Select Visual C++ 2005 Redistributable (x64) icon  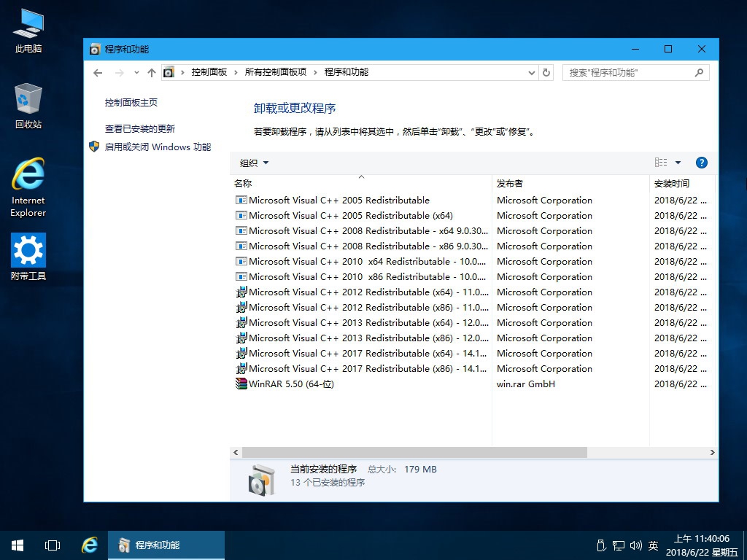tap(241, 215)
